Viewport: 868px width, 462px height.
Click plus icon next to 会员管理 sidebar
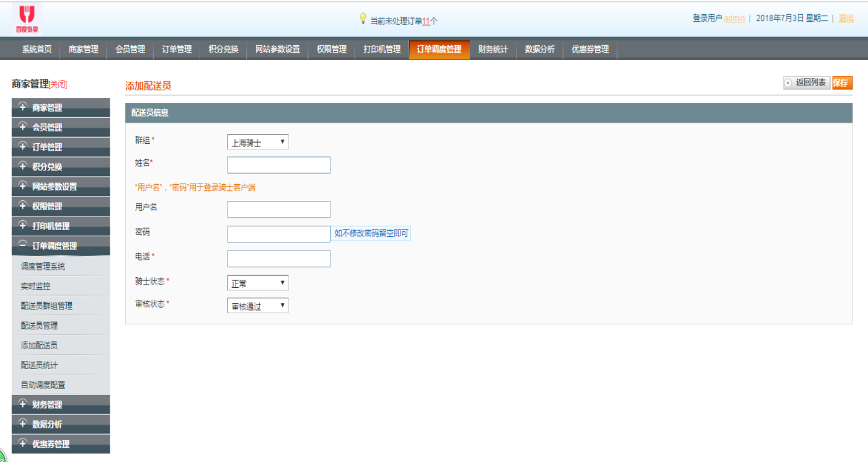(x=23, y=127)
